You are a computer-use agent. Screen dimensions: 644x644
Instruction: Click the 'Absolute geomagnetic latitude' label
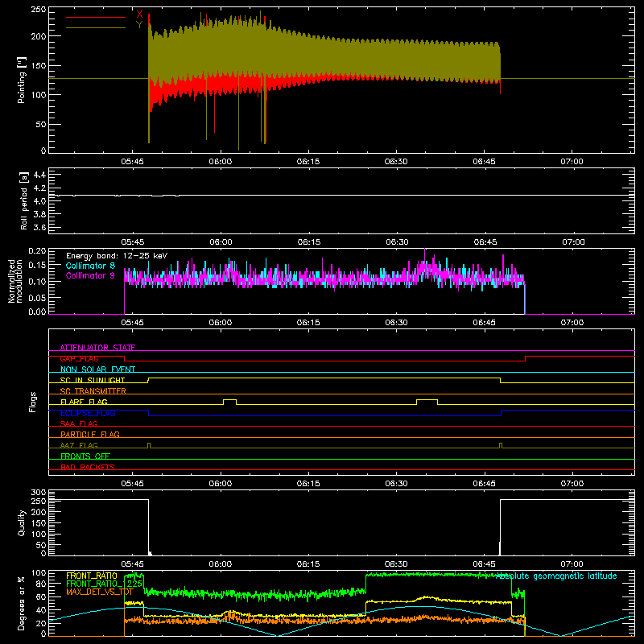pos(556,576)
